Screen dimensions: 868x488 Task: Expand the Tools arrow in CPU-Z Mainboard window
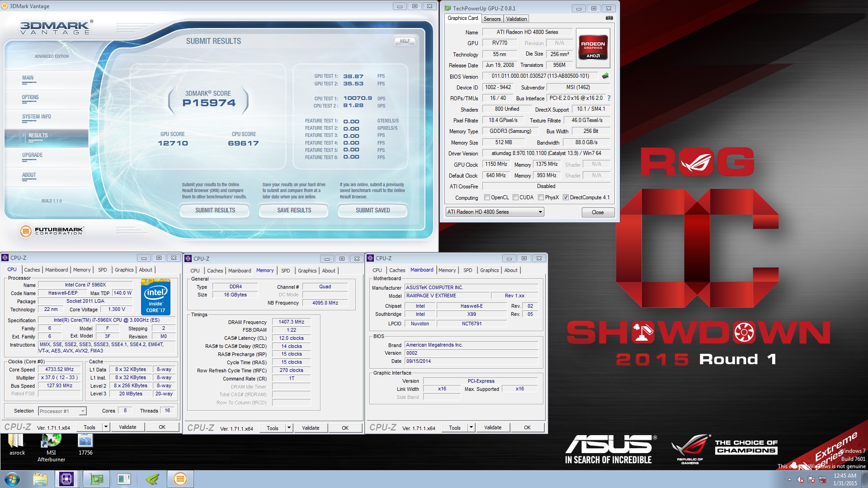[x=471, y=427]
